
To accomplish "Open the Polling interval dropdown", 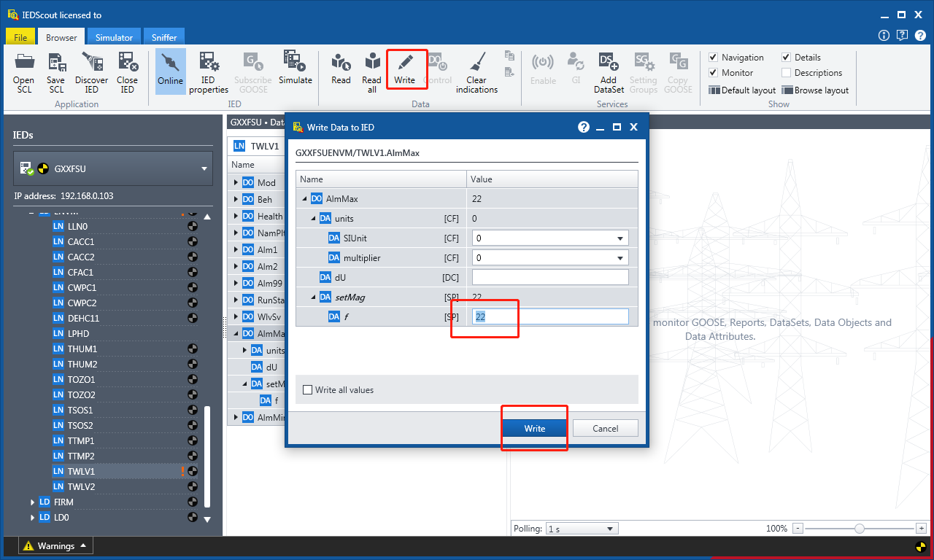I will point(610,529).
